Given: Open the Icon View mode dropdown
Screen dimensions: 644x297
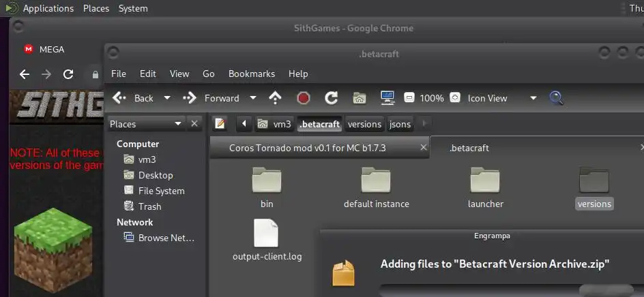Looking at the screenshot, I should 502,99.
